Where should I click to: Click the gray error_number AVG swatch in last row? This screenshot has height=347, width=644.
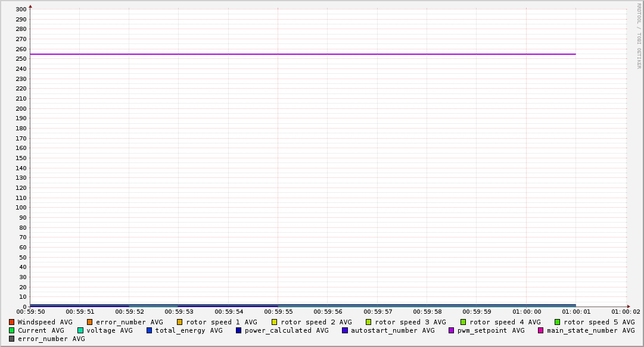[x=11, y=339]
